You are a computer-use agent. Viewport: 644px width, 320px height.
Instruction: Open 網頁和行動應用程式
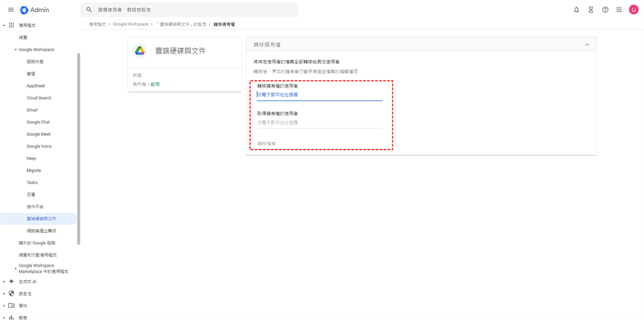coord(38,255)
